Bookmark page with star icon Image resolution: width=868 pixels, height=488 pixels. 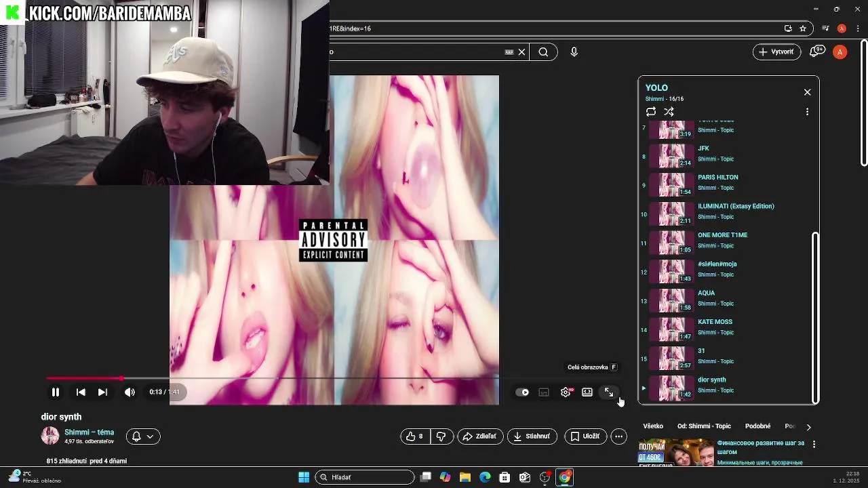coord(803,28)
